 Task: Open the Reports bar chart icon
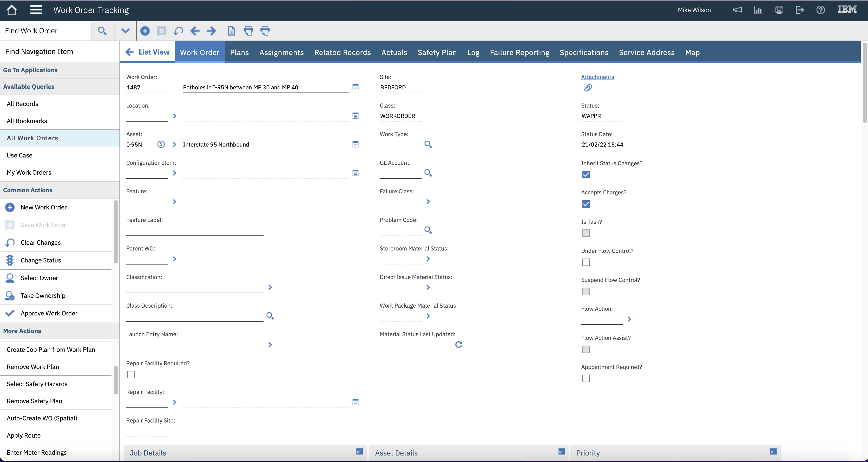click(758, 10)
